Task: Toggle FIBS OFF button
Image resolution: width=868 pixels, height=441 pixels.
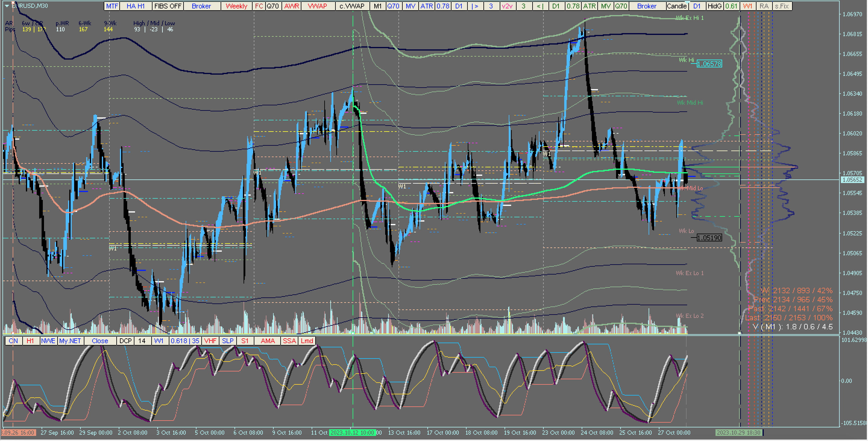Action: tap(168, 6)
